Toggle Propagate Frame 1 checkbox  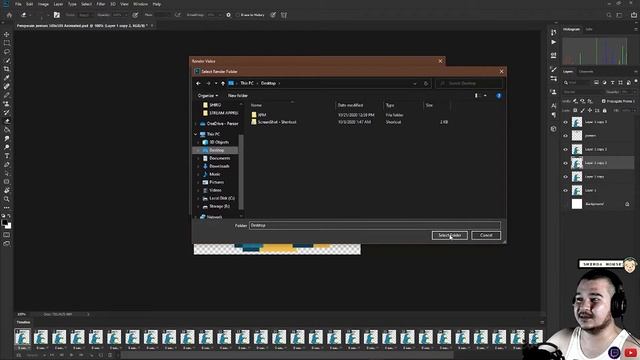point(604,101)
